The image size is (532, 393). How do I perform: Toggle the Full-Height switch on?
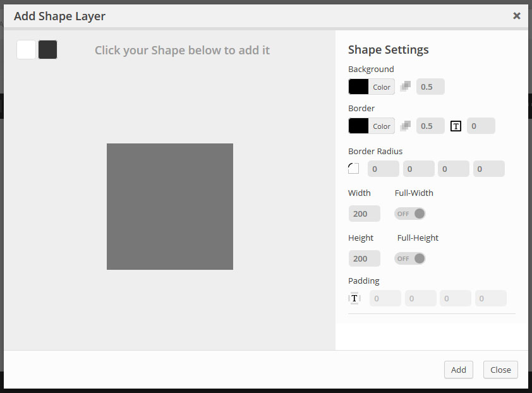click(x=409, y=258)
